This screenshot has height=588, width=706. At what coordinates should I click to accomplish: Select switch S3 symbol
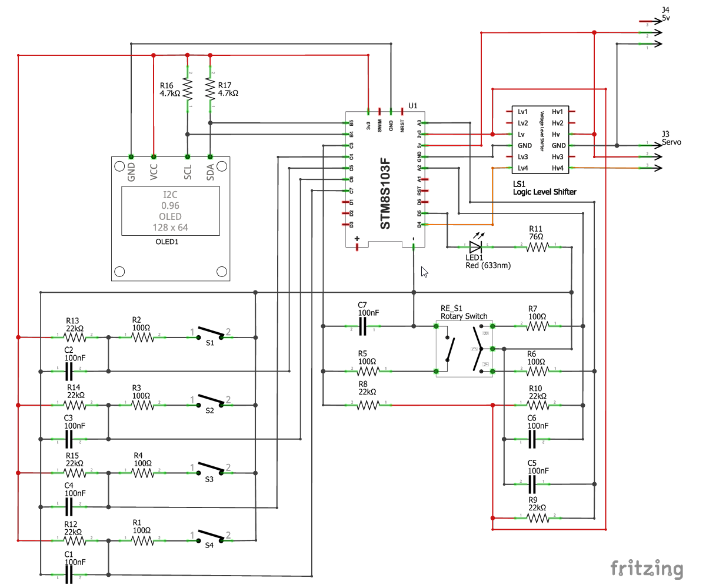pyautogui.click(x=210, y=469)
